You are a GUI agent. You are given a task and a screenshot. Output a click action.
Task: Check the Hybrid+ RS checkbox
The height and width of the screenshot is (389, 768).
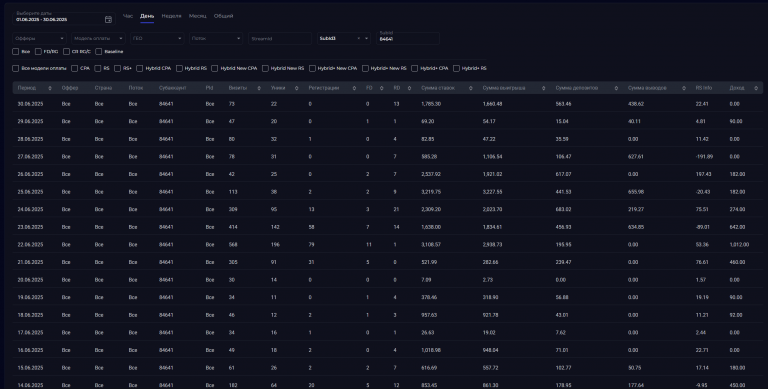(x=456, y=69)
